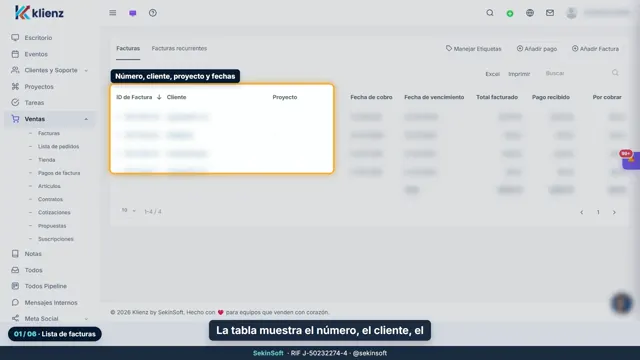Click the help question mark icon

(x=153, y=13)
